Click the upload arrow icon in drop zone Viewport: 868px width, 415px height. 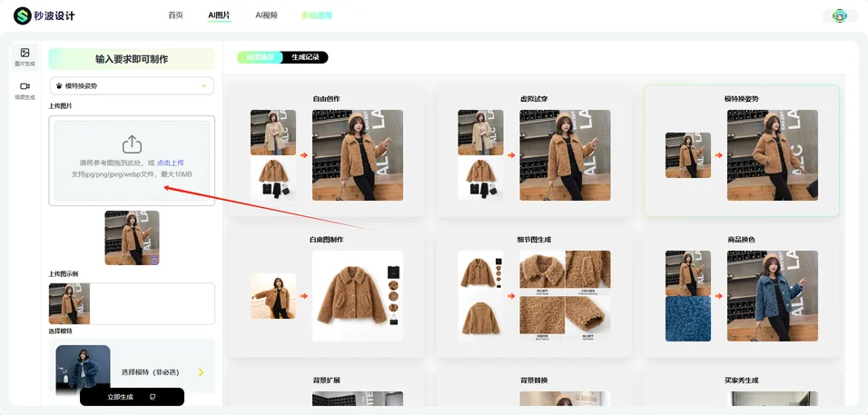(x=132, y=144)
